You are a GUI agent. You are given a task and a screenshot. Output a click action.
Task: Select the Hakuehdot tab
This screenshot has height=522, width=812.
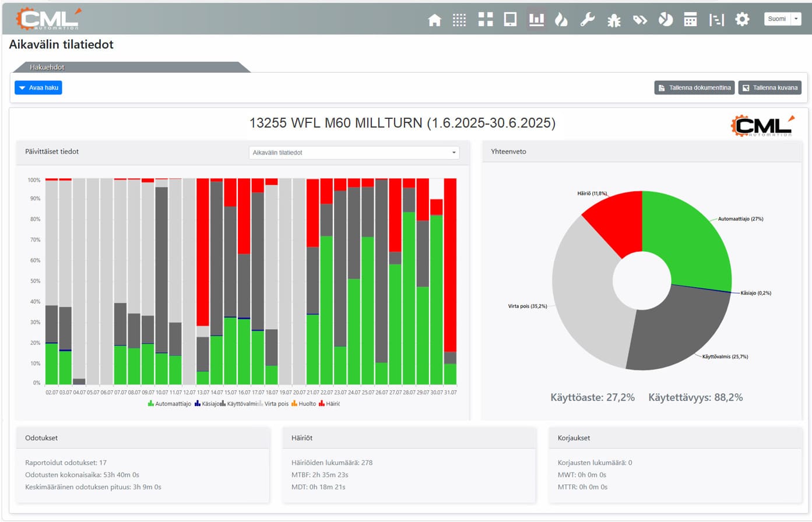[47, 67]
